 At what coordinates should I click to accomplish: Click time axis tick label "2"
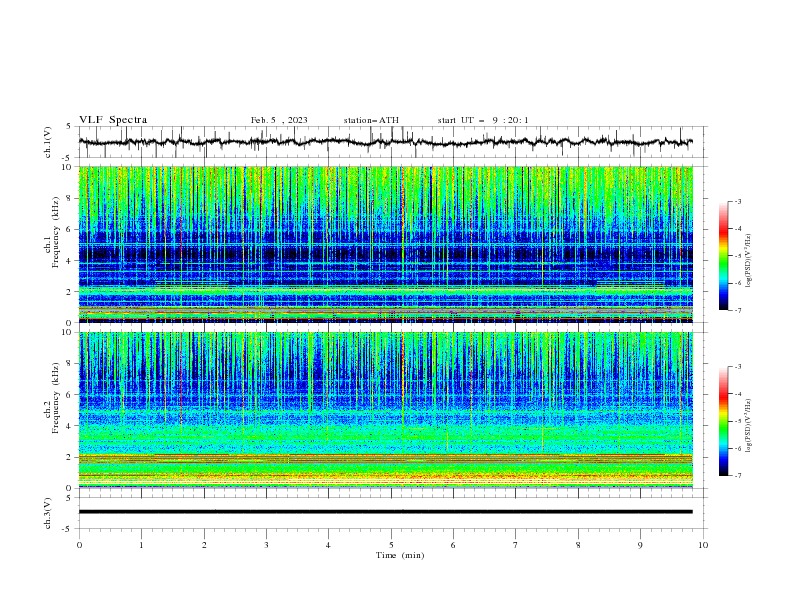(204, 545)
